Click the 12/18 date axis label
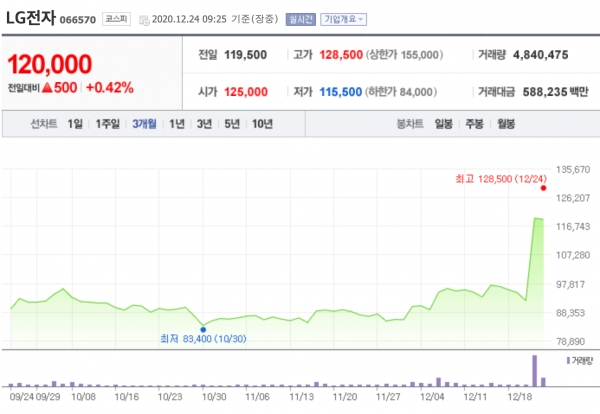 click(x=519, y=397)
